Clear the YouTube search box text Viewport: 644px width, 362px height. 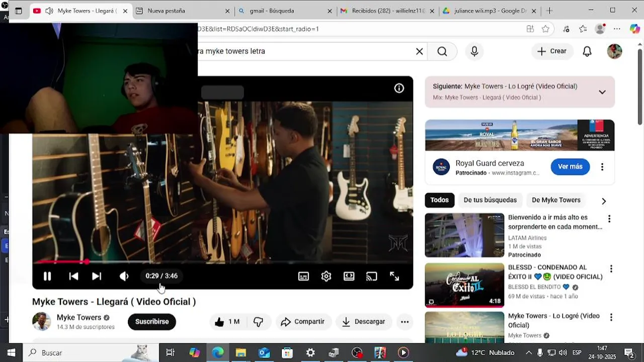pos(419,51)
